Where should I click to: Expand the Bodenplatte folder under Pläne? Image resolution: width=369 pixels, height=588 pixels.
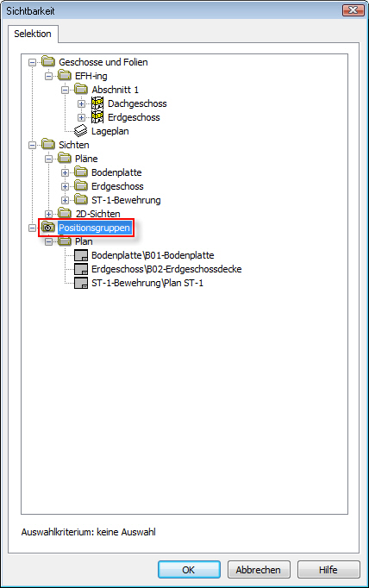coord(65,172)
